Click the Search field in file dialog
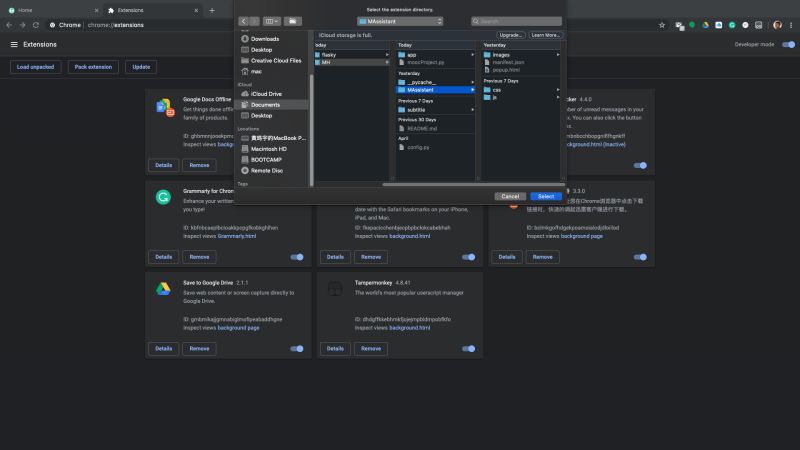This screenshot has height=450, width=800. [516, 21]
